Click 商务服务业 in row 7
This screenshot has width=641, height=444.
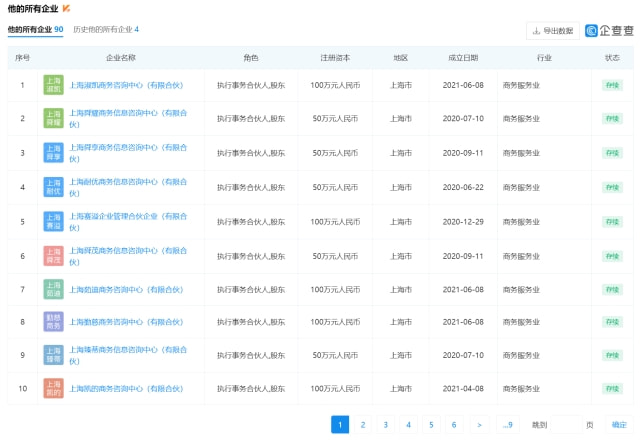521,289
